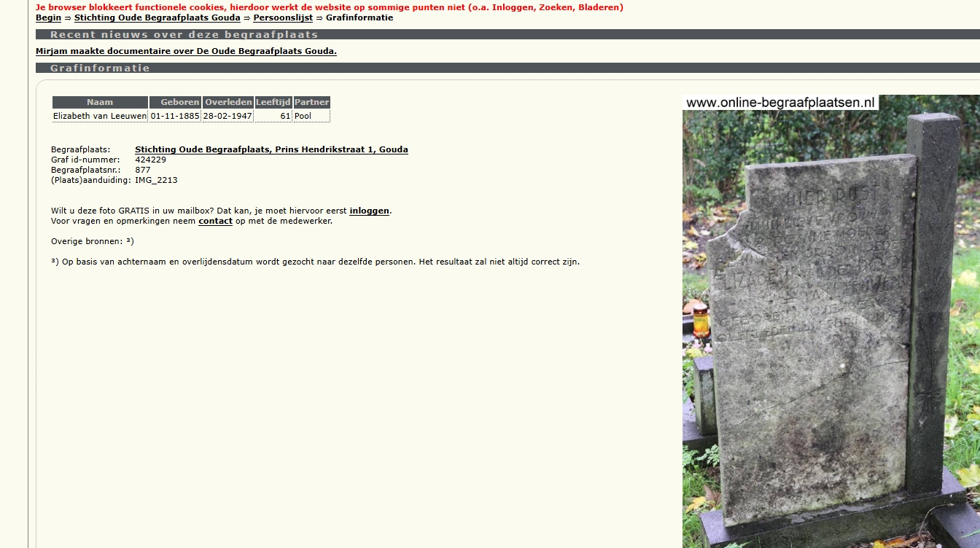Click the online-begraafplaatsen.nl watermark on the photo

pyautogui.click(x=779, y=103)
